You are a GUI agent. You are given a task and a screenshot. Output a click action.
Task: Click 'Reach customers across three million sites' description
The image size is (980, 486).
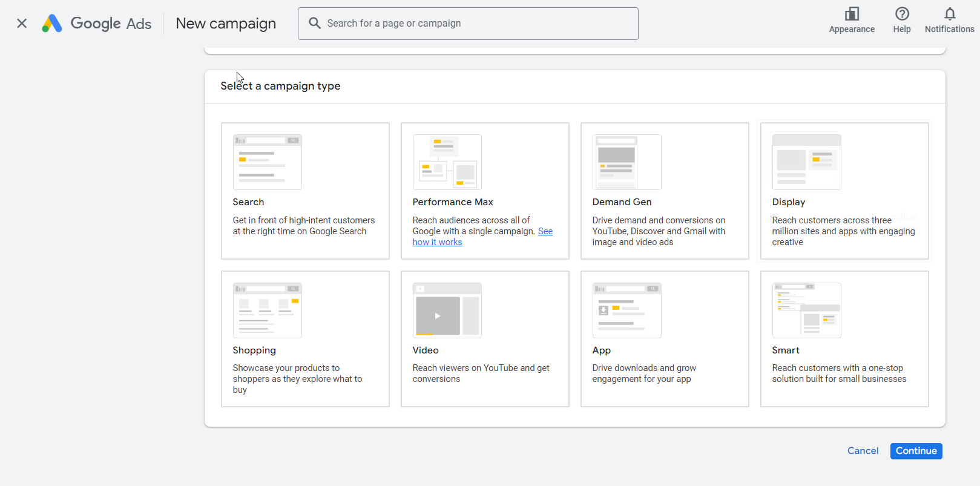tap(843, 231)
